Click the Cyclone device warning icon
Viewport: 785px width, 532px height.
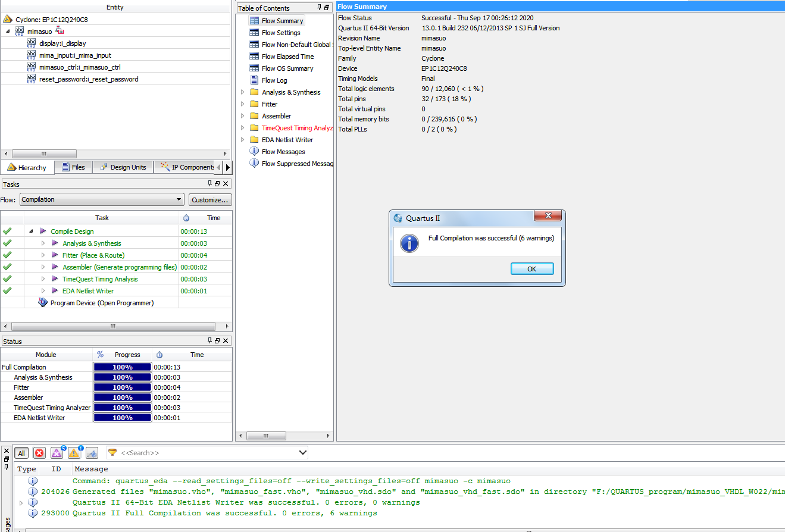[x=8, y=19]
